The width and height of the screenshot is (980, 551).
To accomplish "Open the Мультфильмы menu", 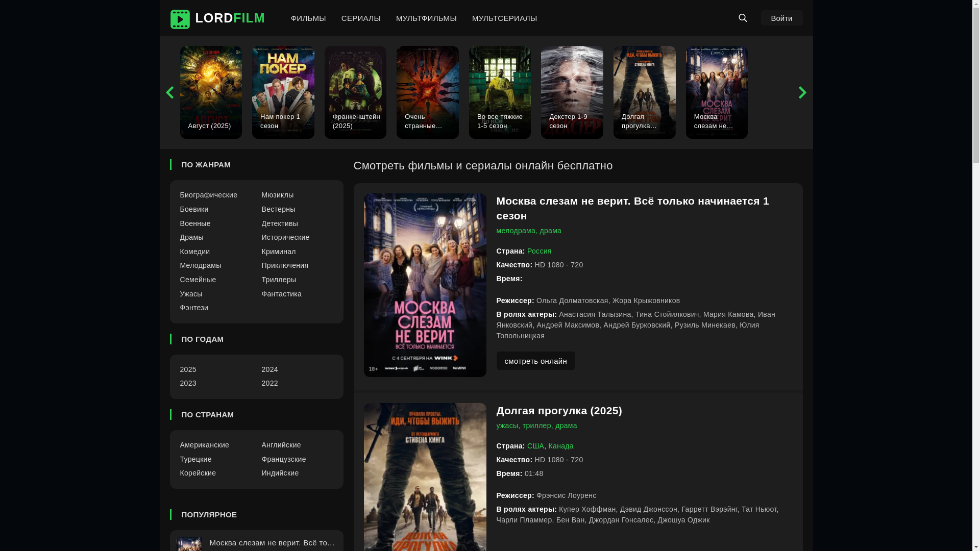I will [x=426, y=18].
